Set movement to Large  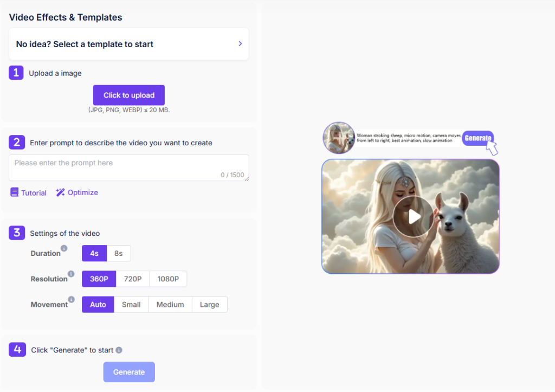click(x=209, y=305)
